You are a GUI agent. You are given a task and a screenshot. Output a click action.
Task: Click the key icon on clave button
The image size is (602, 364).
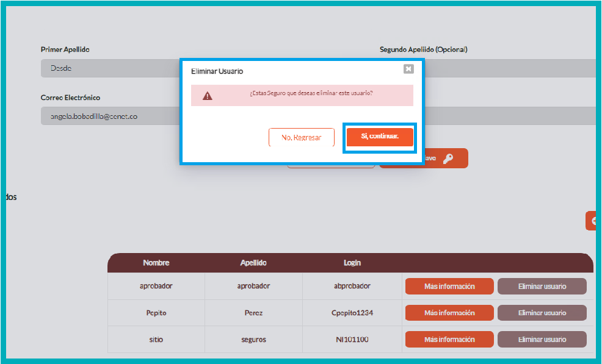pos(448,159)
